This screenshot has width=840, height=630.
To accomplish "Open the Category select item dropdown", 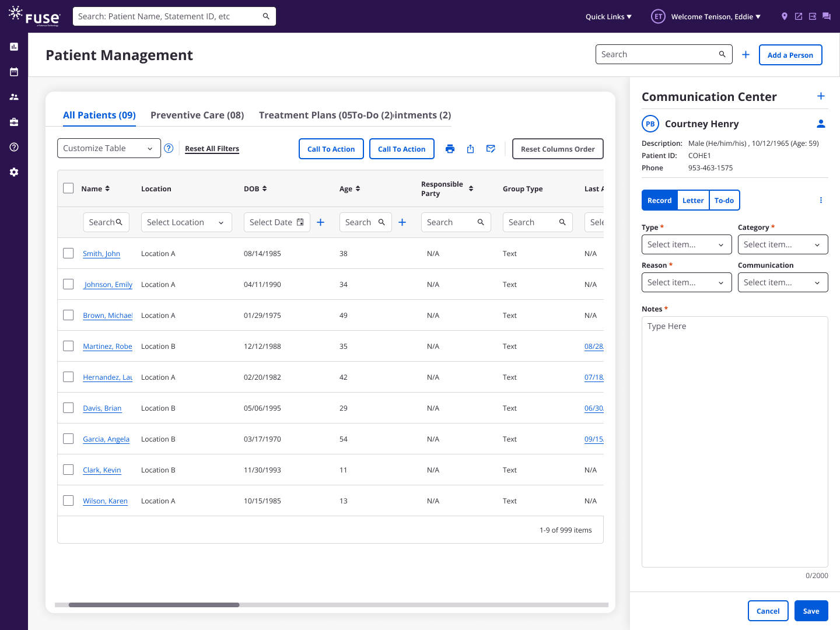I will pos(782,244).
